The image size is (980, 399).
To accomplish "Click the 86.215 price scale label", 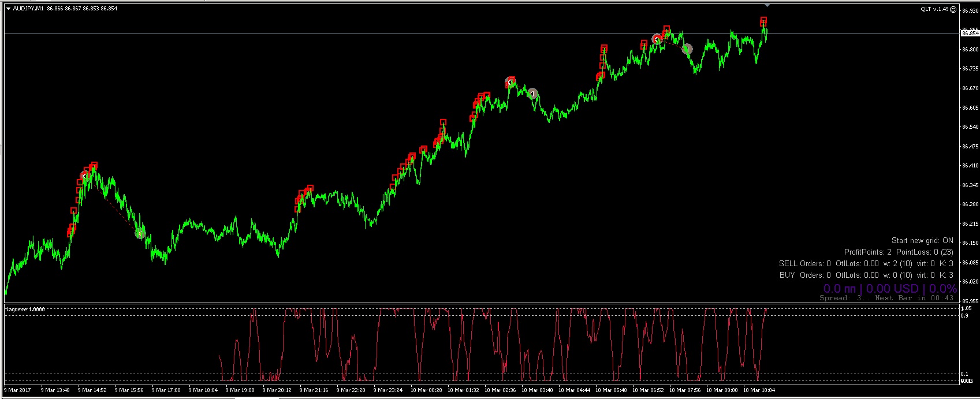I will pyautogui.click(x=970, y=224).
